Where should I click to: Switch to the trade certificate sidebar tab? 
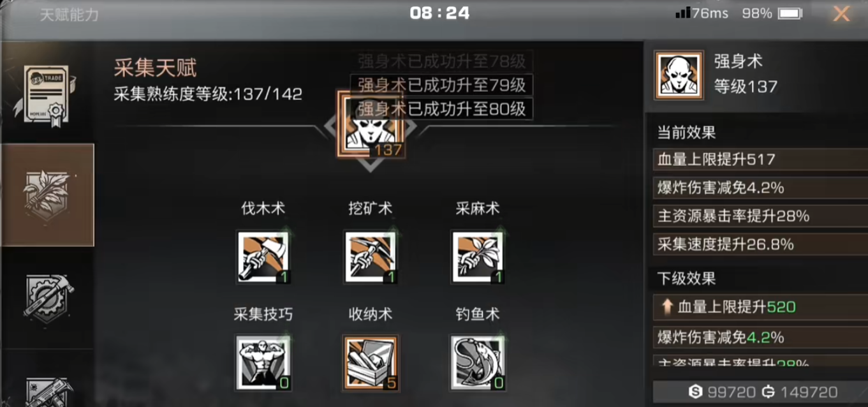click(x=48, y=92)
